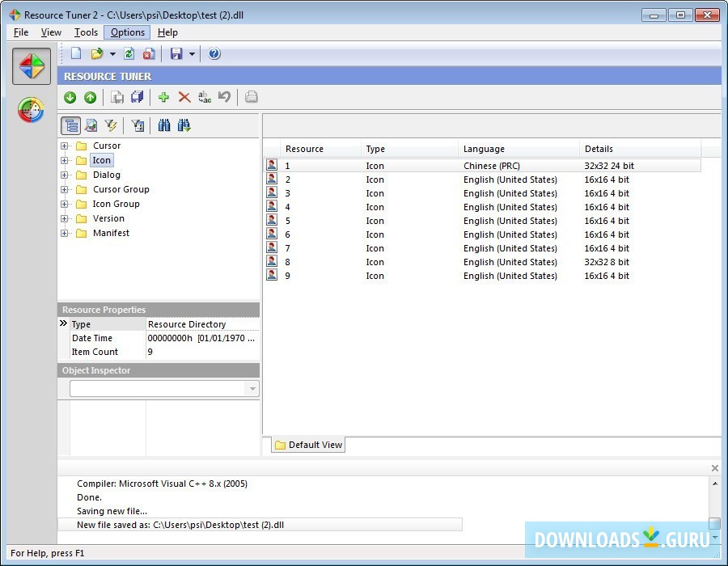Click the circular target icon in sidebar

coord(32,110)
